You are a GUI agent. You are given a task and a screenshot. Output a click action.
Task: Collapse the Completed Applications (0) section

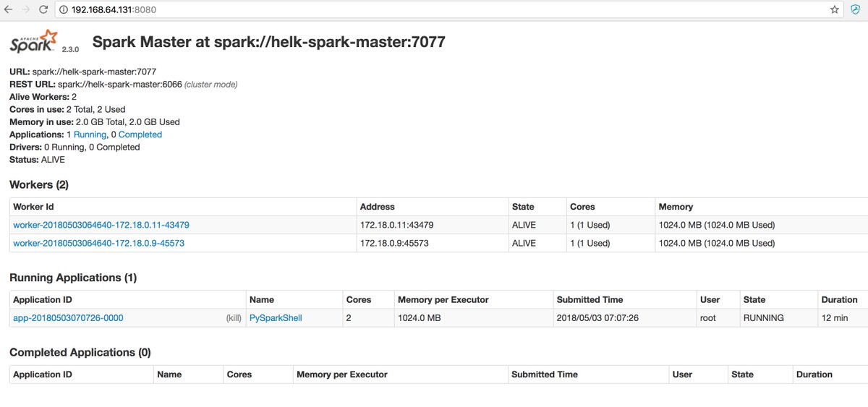point(80,352)
